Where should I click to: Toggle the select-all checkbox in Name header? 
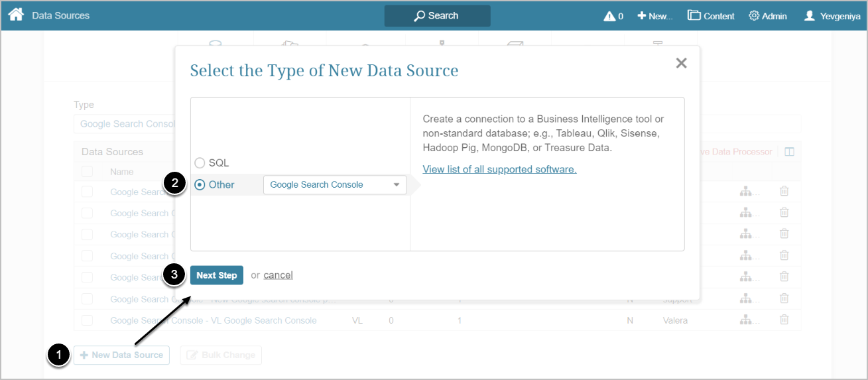point(87,172)
